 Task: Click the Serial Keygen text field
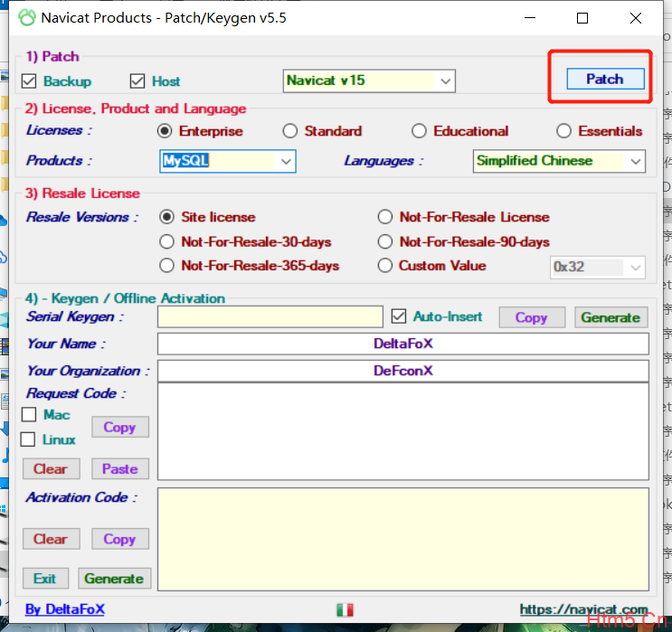270,316
